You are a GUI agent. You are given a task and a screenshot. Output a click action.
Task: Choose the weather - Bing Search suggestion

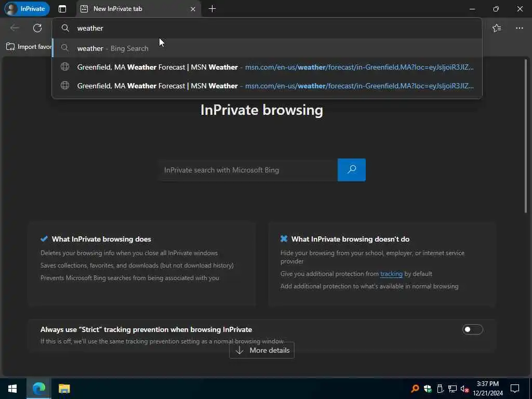267,48
